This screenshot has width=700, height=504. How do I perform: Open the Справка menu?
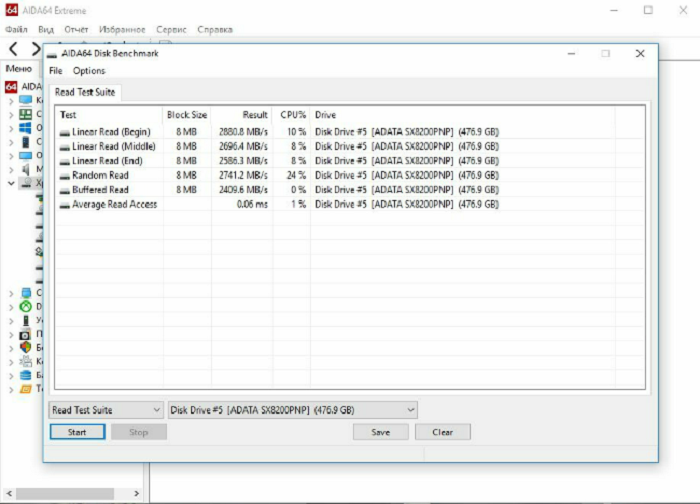pyautogui.click(x=215, y=29)
